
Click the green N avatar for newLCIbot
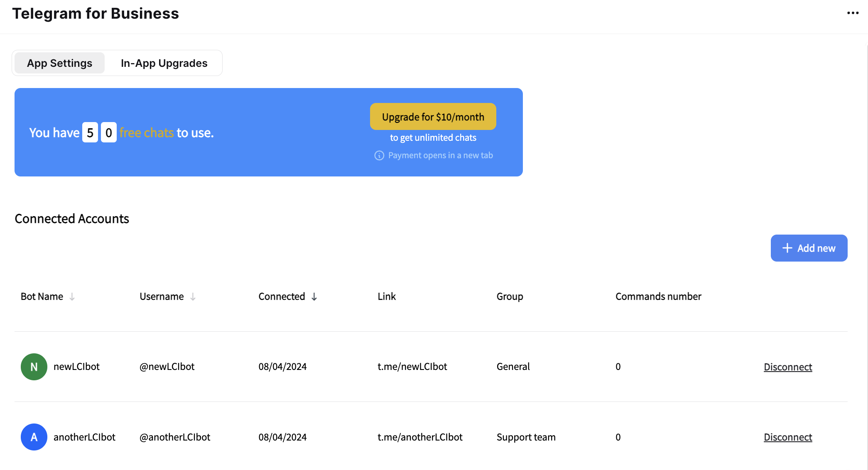coord(34,367)
